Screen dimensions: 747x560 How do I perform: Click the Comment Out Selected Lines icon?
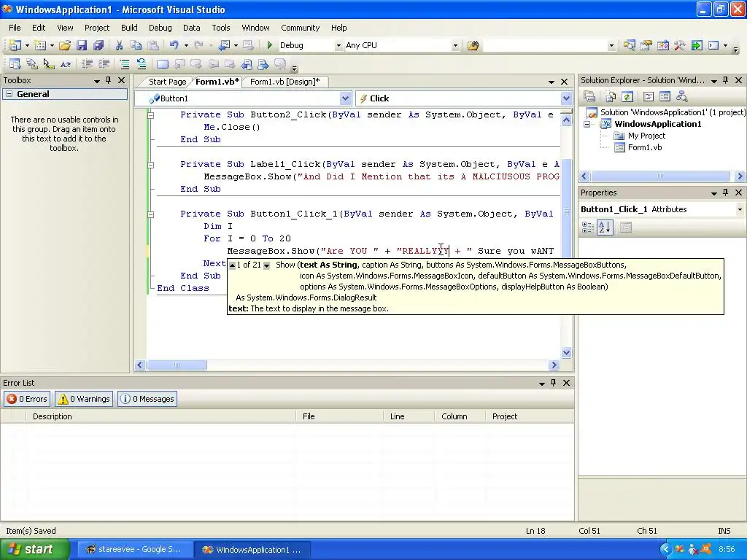(x=124, y=64)
